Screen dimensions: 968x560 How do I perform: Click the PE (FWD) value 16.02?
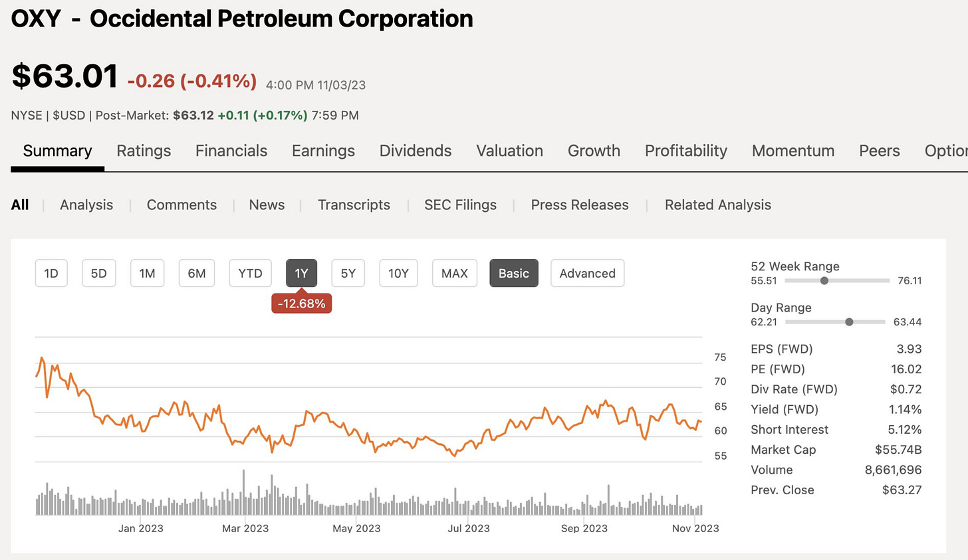[x=906, y=369]
